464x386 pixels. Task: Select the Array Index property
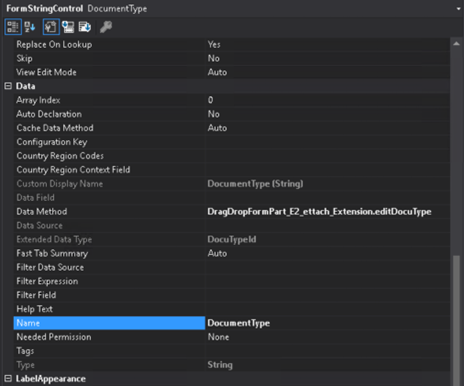(x=38, y=100)
